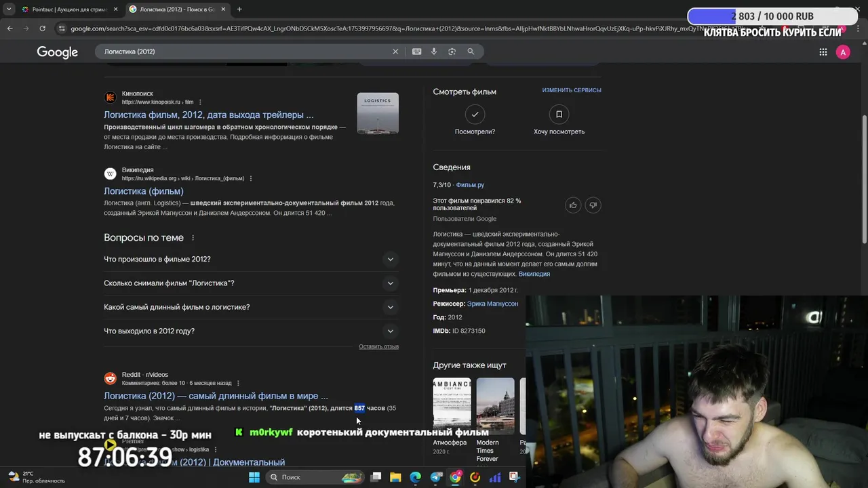Reload the page with the refresh icon
Screen dimensions: 868x488
42,28
